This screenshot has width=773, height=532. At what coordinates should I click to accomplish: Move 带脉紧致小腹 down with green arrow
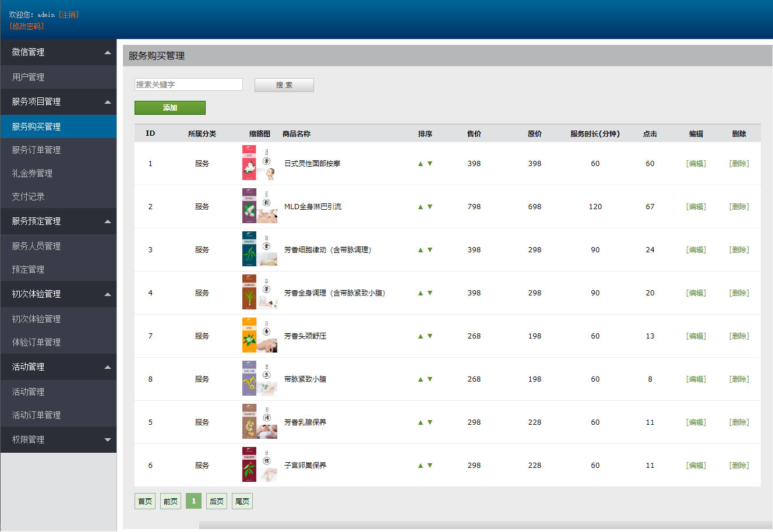[430, 379]
